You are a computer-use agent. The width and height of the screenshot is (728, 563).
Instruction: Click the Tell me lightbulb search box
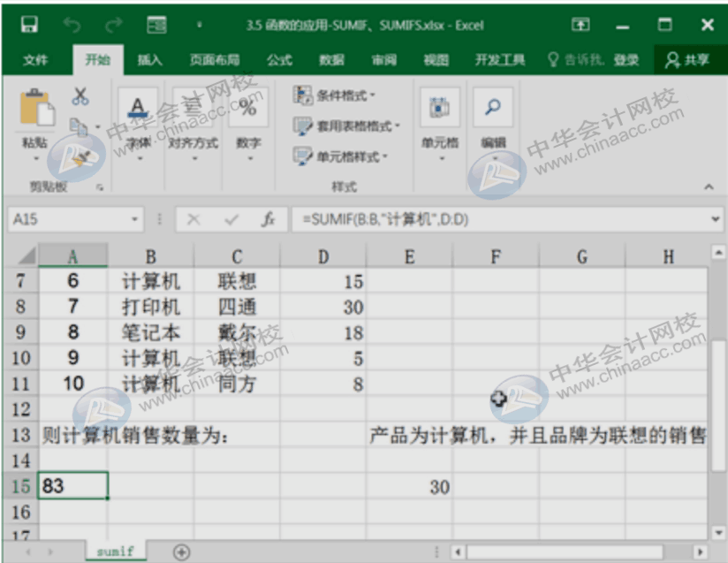tap(576, 59)
